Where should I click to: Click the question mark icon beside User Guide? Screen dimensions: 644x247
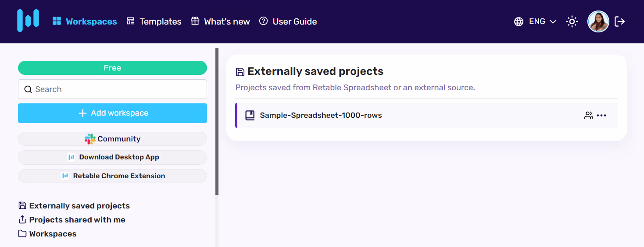(x=263, y=21)
